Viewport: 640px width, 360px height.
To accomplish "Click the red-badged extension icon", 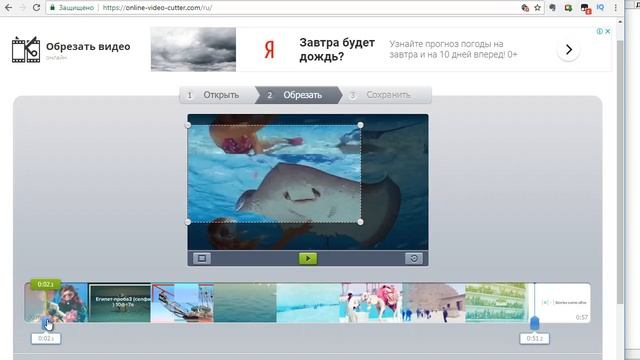I will (x=585, y=8).
